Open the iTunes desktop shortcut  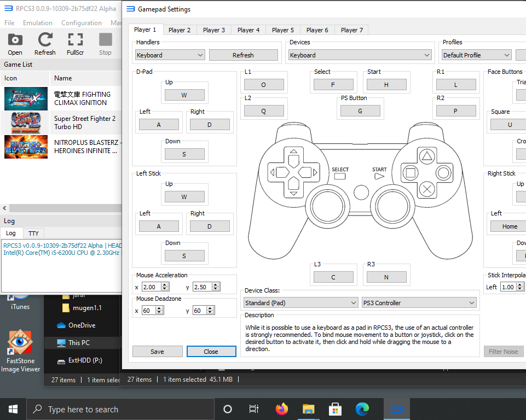coord(20,302)
